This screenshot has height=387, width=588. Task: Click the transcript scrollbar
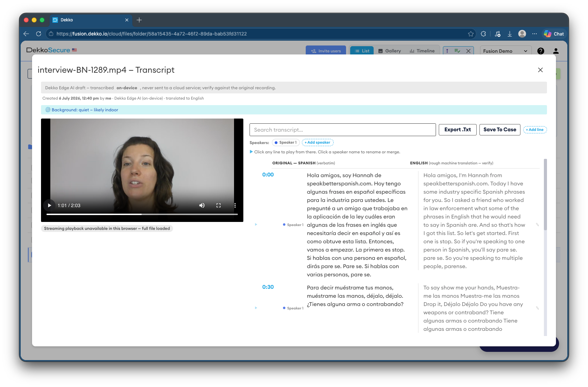pos(545,195)
